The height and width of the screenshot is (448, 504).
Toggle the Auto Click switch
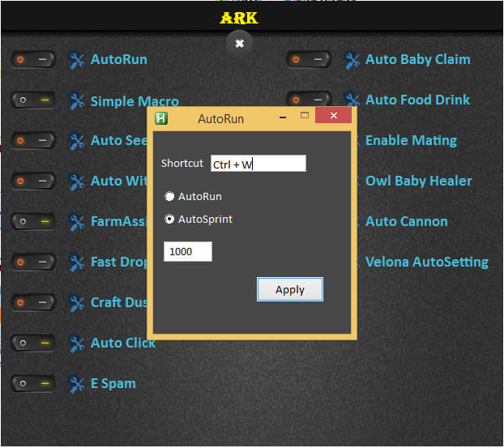(x=32, y=343)
